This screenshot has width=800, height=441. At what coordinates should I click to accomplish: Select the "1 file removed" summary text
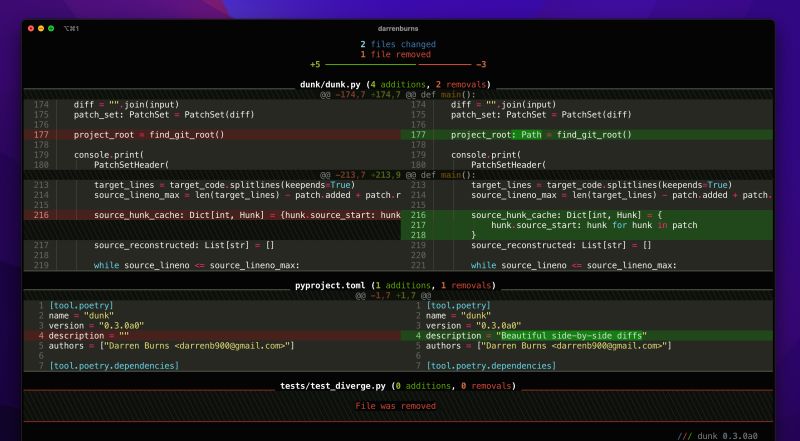[x=395, y=54]
